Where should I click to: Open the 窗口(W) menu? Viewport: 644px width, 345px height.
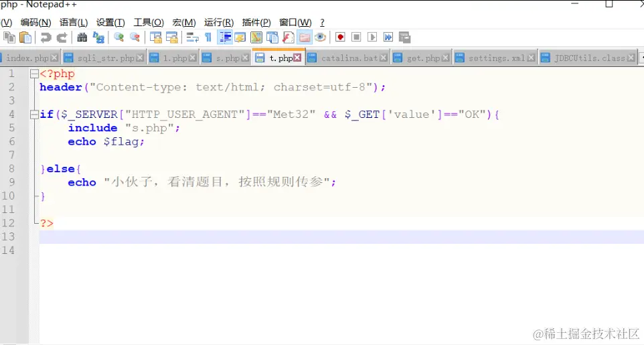(x=295, y=23)
